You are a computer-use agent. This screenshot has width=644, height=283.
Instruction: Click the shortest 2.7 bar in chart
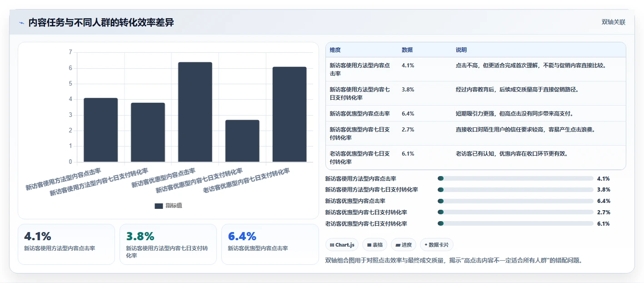pyautogui.click(x=242, y=141)
